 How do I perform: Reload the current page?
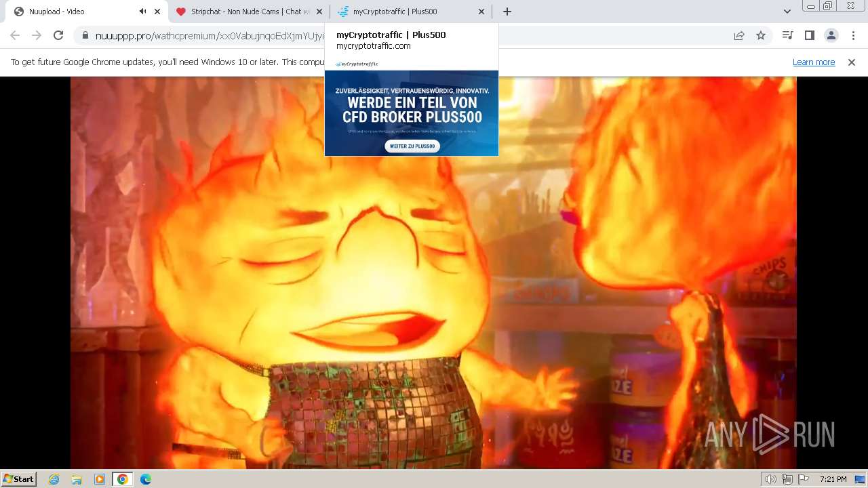(58, 35)
